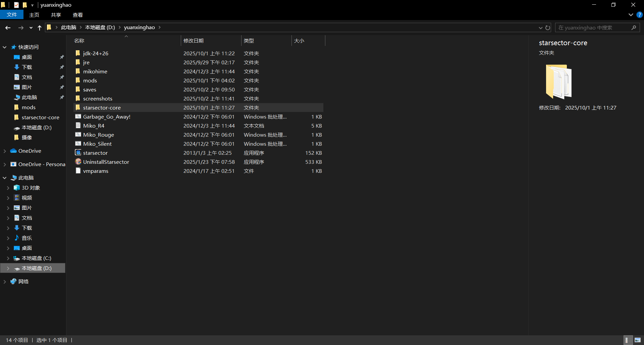Screen dimensions: 644x345
Task: Select the mods folder in file list
Action: [90, 80]
